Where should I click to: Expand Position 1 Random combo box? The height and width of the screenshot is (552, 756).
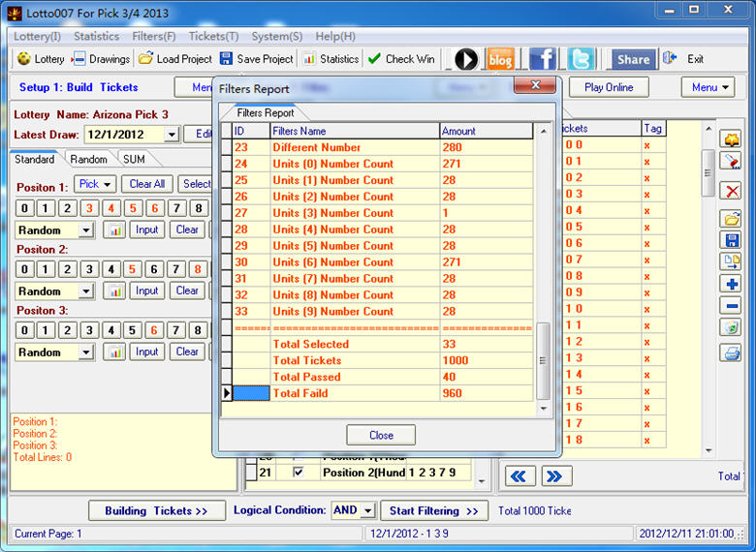[x=86, y=230]
